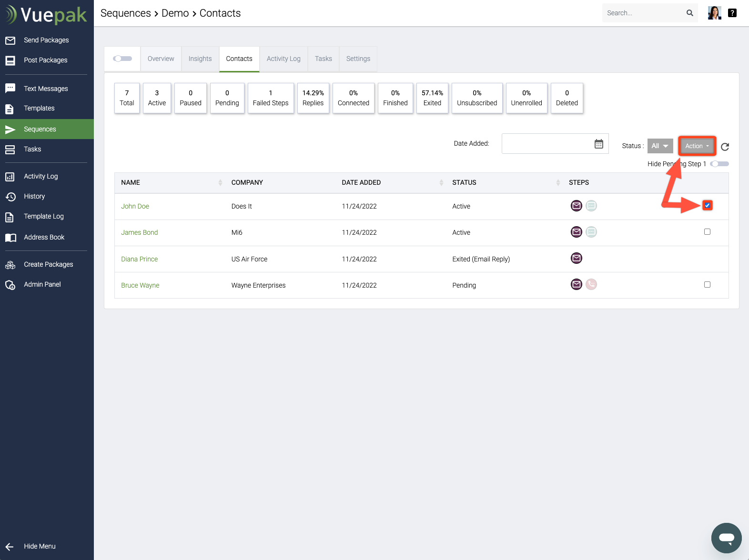Click the search magnifier icon
Screen dimensions: 749x560
(x=689, y=13)
